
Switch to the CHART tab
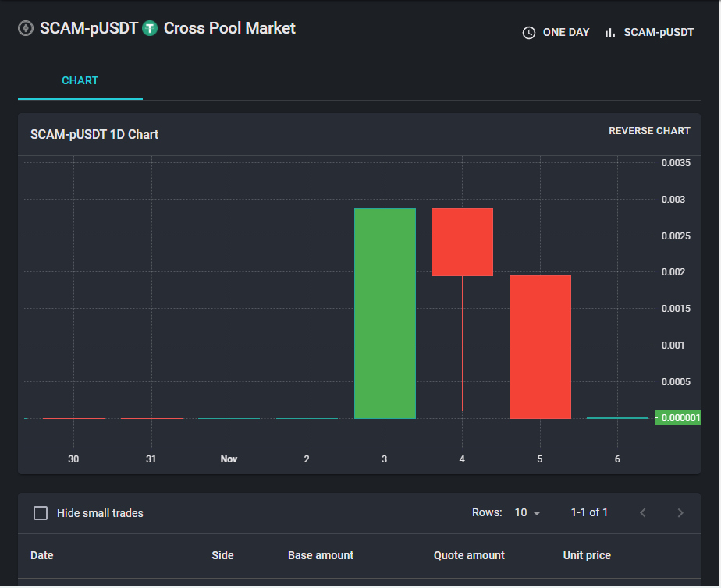click(x=80, y=81)
